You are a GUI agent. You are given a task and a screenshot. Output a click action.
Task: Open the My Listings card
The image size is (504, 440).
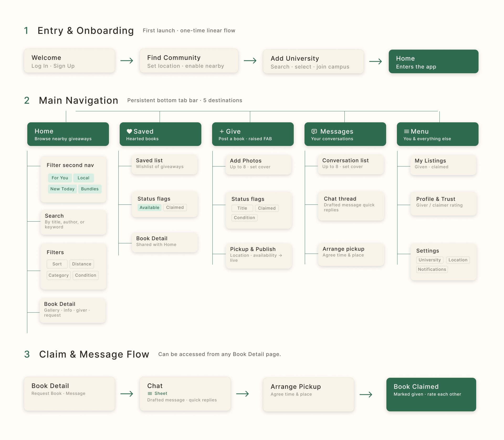[x=443, y=165]
